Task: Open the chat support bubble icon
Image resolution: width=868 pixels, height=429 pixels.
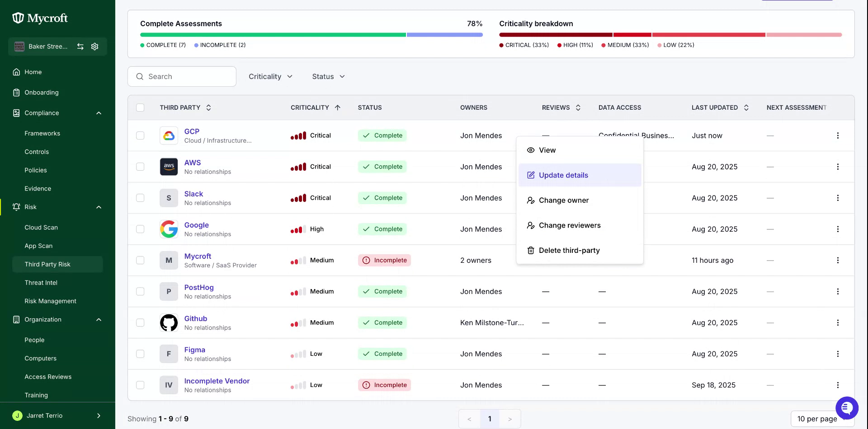Action: [x=847, y=408]
